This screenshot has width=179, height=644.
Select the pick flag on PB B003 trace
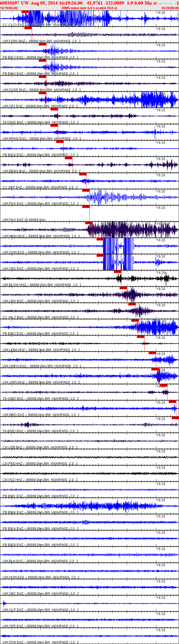coord(135,320)
